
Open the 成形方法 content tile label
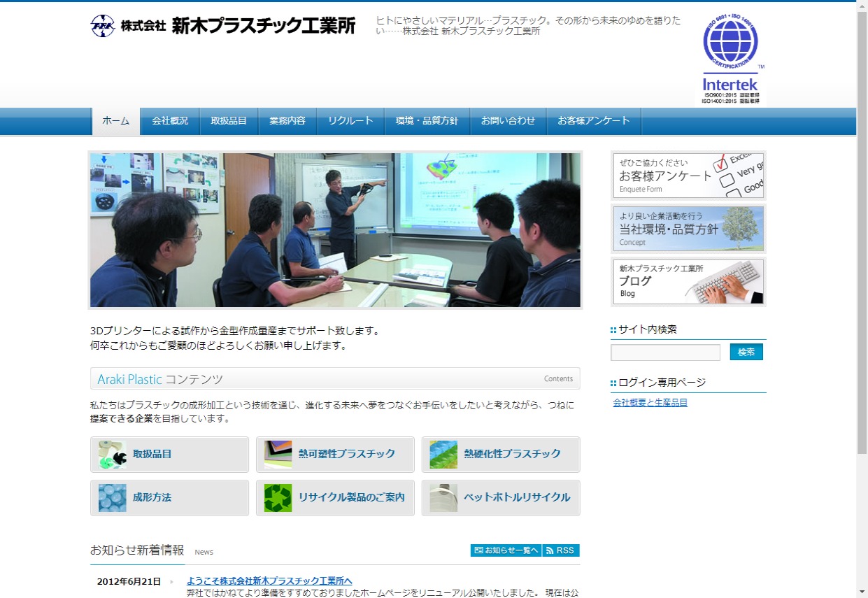[152, 497]
